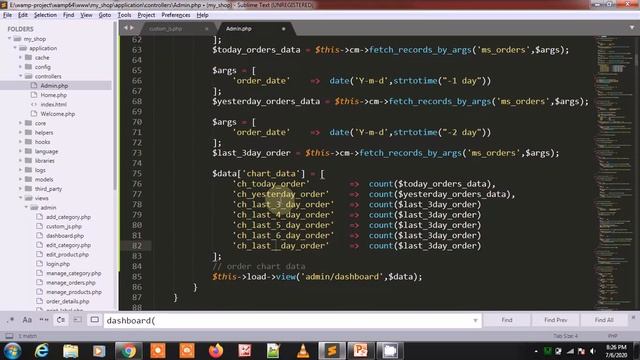Open login.php in the sidebar
This screenshot has width=640, height=360.
coord(58,264)
